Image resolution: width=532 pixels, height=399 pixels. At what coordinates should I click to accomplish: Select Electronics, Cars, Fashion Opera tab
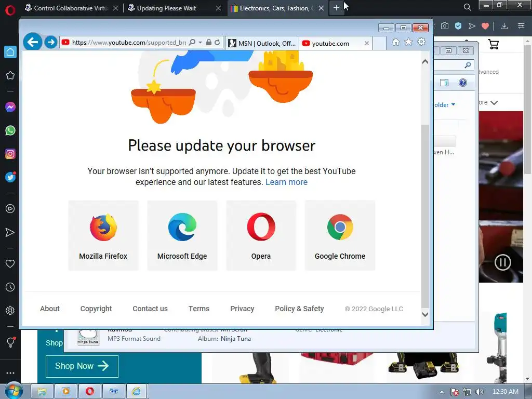[x=277, y=8]
